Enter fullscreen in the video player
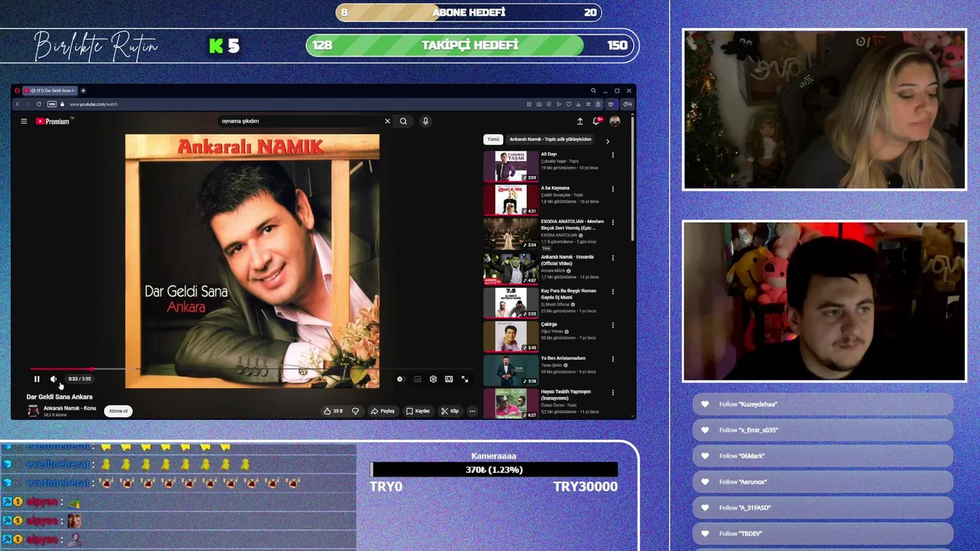 coord(465,379)
